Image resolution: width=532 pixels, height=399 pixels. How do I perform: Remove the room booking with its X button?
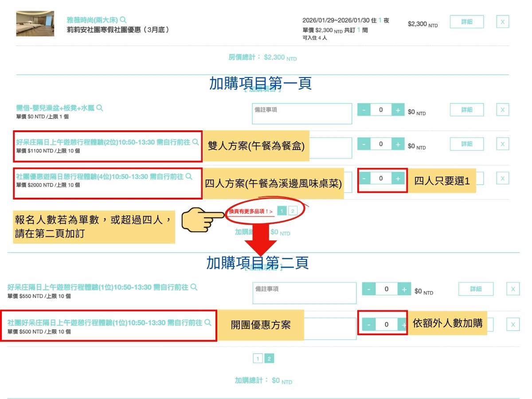[x=502, y=21]
